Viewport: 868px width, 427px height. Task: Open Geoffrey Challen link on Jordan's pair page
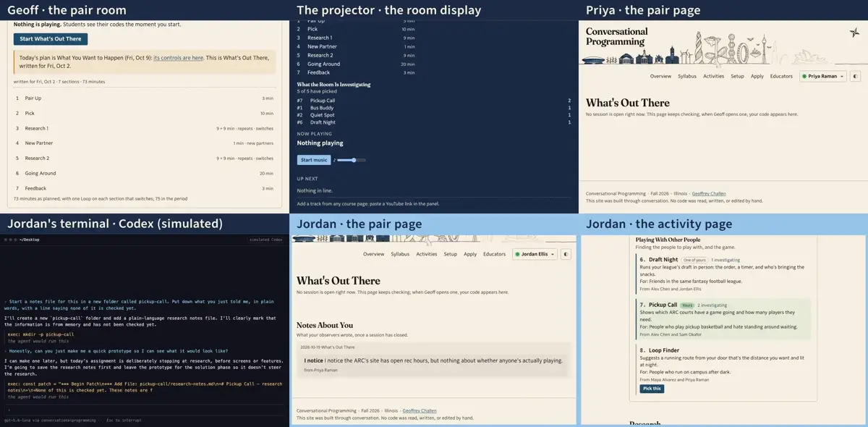pos(420,411)
